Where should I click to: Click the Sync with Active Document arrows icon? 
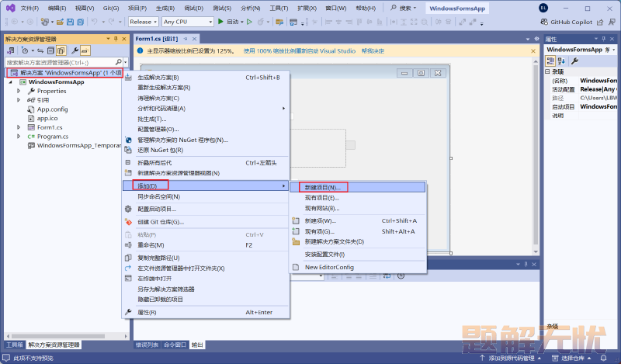tap(40, 50)
